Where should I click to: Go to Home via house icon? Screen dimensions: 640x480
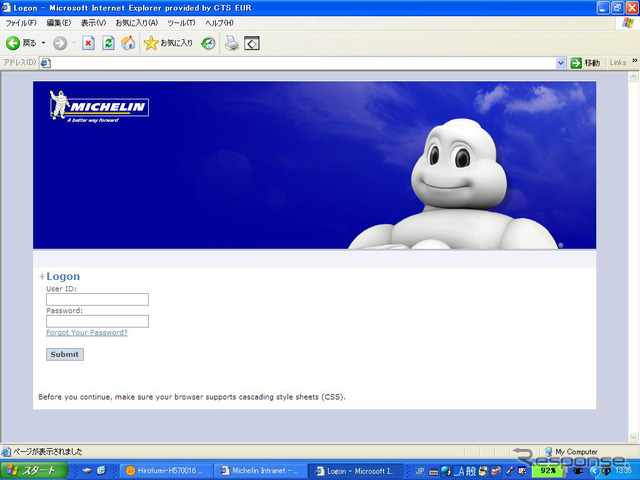128,43
